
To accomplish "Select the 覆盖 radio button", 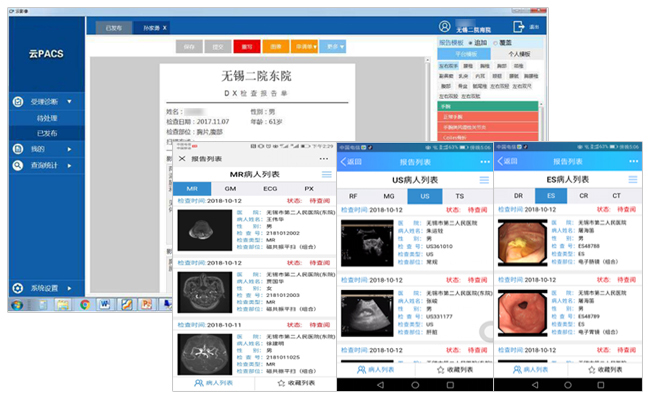I will pyautogui.click(x=495, y=43).
